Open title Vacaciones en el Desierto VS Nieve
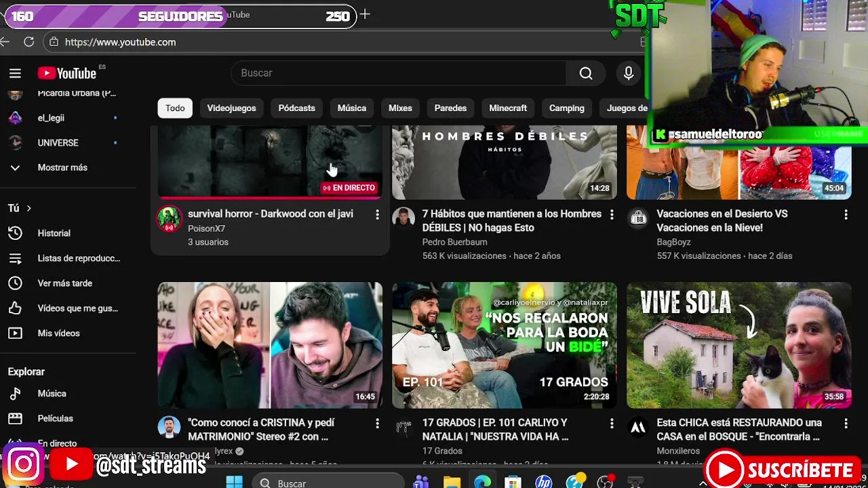 (x=722, y=221)
